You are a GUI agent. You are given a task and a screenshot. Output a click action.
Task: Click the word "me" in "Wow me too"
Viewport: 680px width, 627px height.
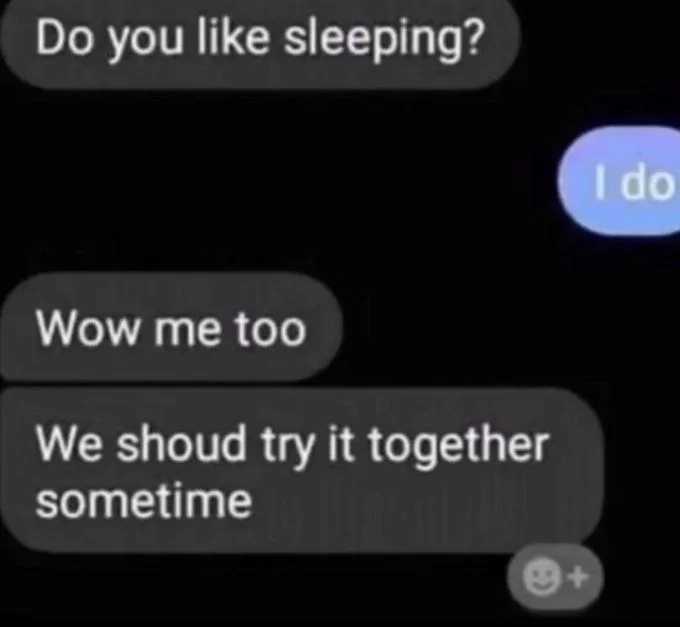(186, 331)
